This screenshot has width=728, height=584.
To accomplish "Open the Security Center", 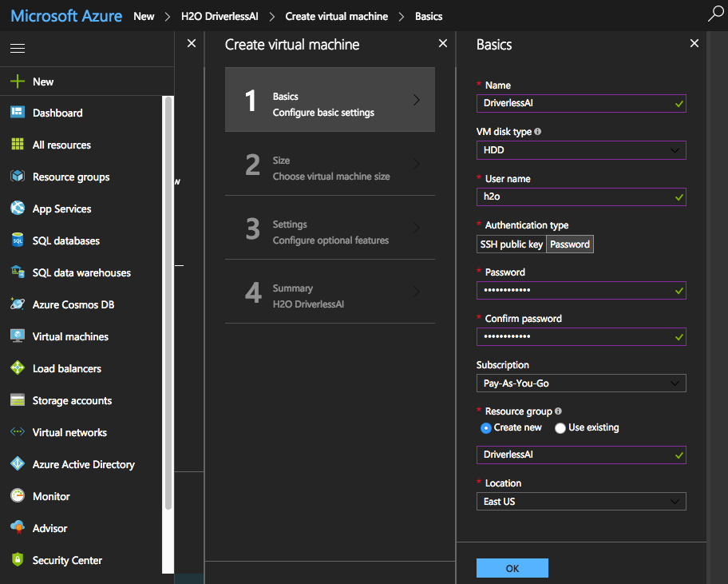I will point(67,560).
